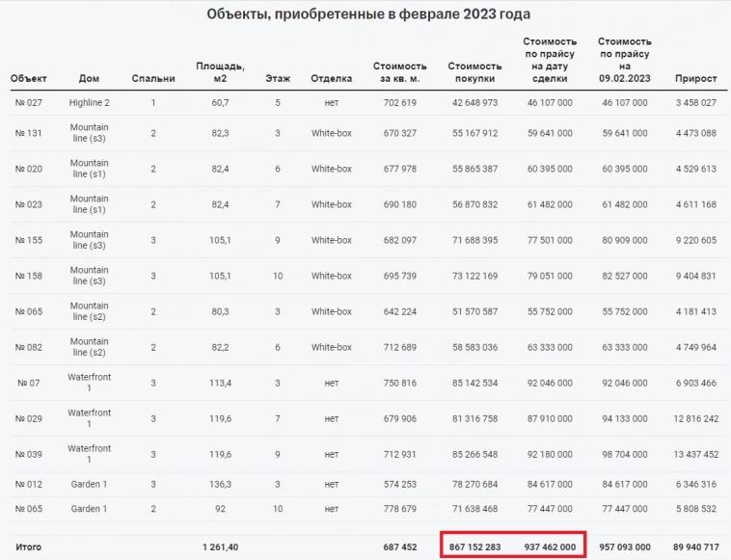
Task: Click object number '№ 012'
Action: click(28, 484)
